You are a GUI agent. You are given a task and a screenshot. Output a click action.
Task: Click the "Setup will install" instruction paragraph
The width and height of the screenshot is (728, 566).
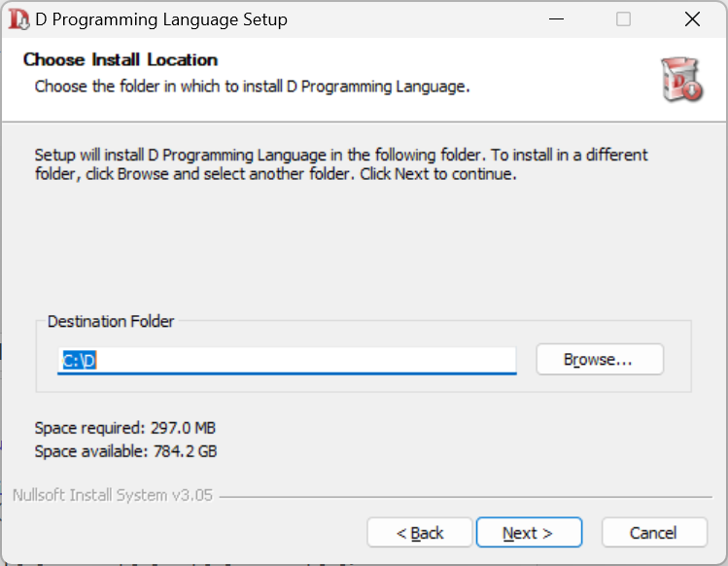click(340, 164)
